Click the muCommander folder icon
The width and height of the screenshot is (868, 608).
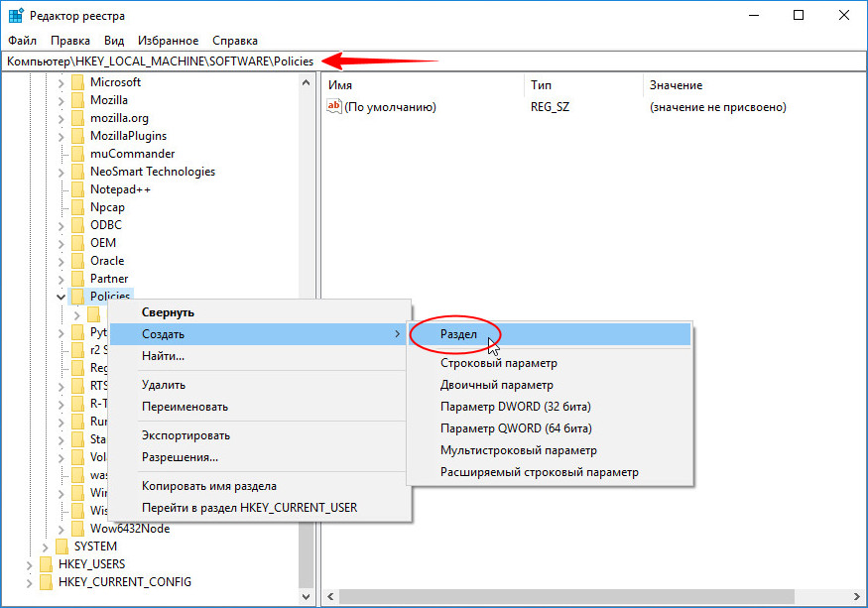(78, 154)
